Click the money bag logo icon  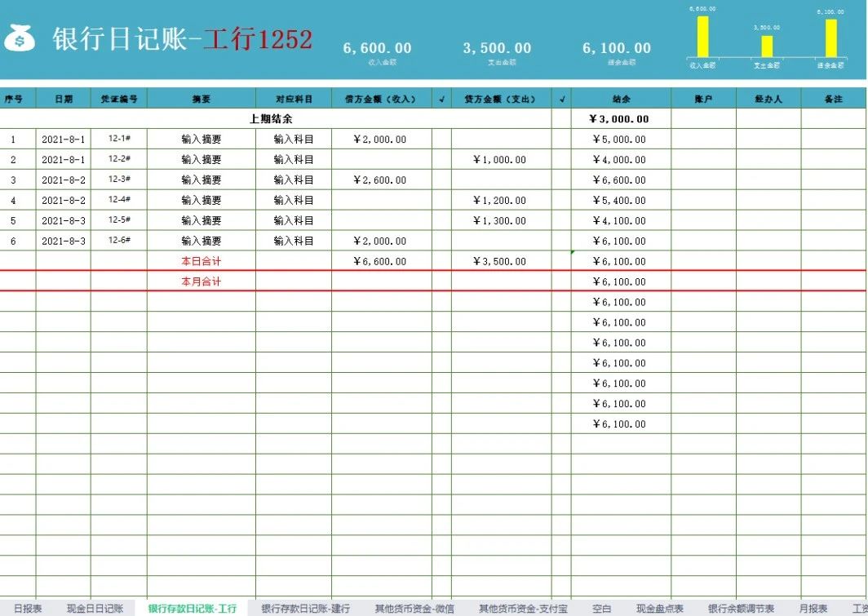pyautogui.click(x=22, y=38)
